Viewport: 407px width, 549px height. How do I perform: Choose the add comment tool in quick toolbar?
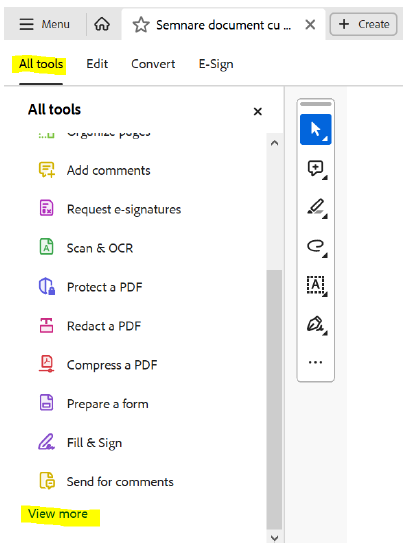tap(316, 169)
